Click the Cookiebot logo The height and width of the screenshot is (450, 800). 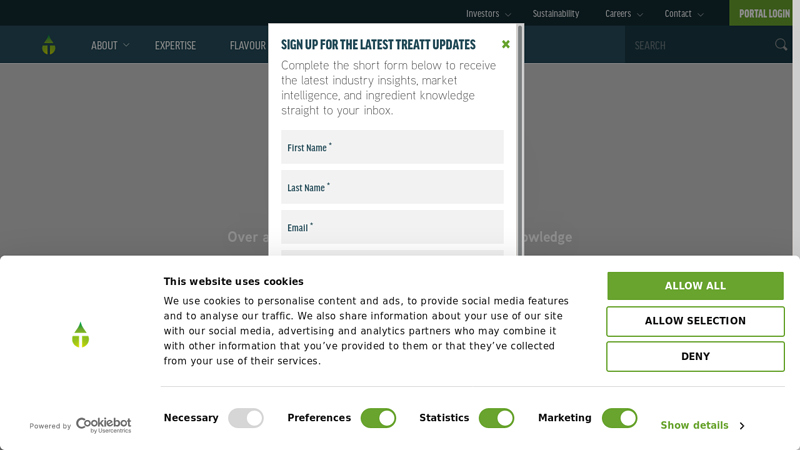click(104, 426)
